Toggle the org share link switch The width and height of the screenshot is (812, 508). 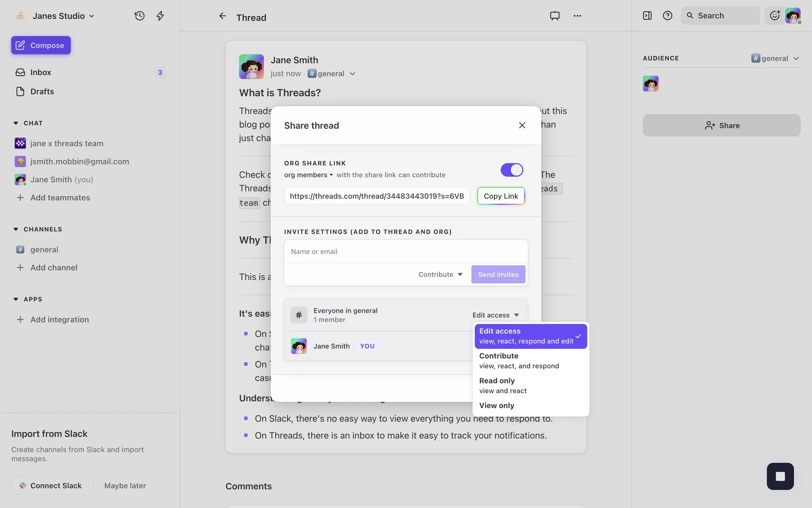coord(512,170)
